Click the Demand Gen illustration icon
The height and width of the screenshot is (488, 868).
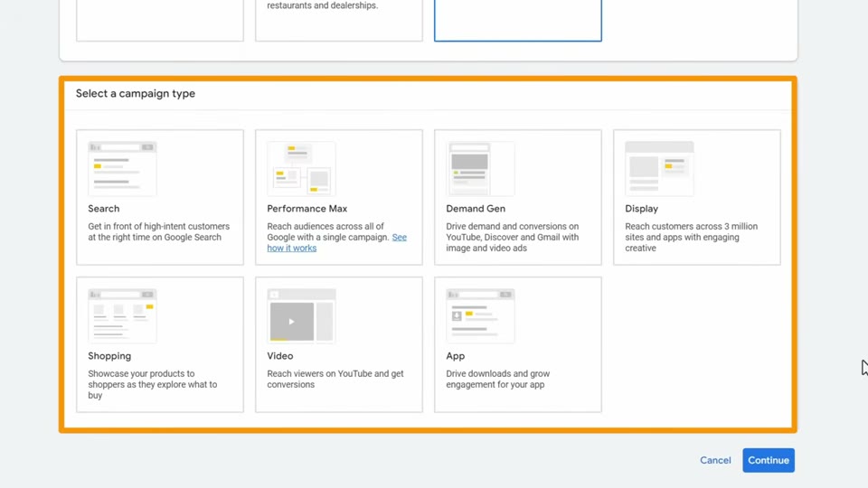coord(480,168)
